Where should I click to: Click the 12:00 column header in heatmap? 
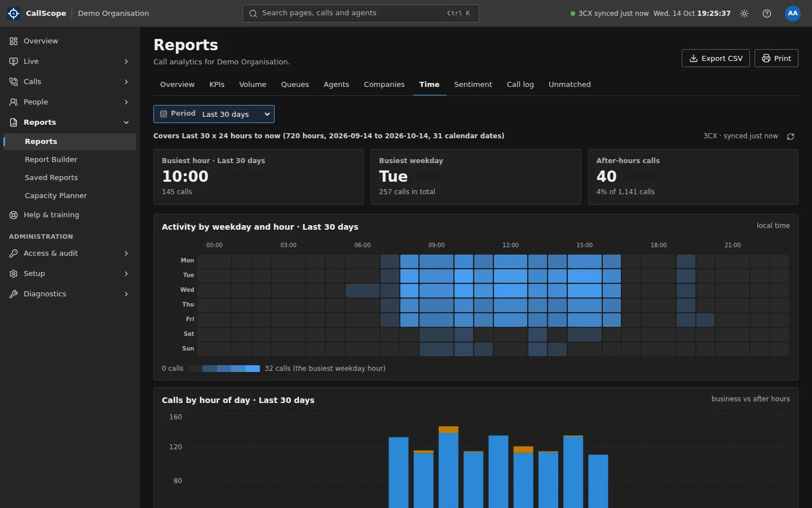(510, 246)
